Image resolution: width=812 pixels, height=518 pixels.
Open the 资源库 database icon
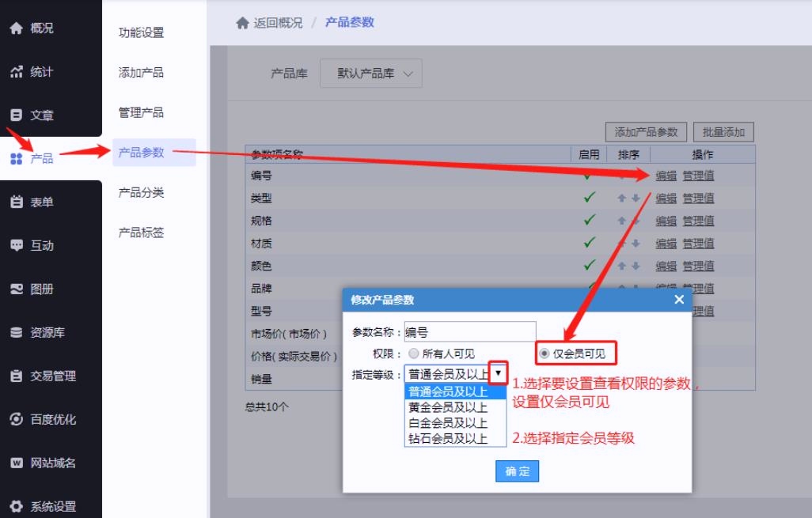[x=16, y=333]
